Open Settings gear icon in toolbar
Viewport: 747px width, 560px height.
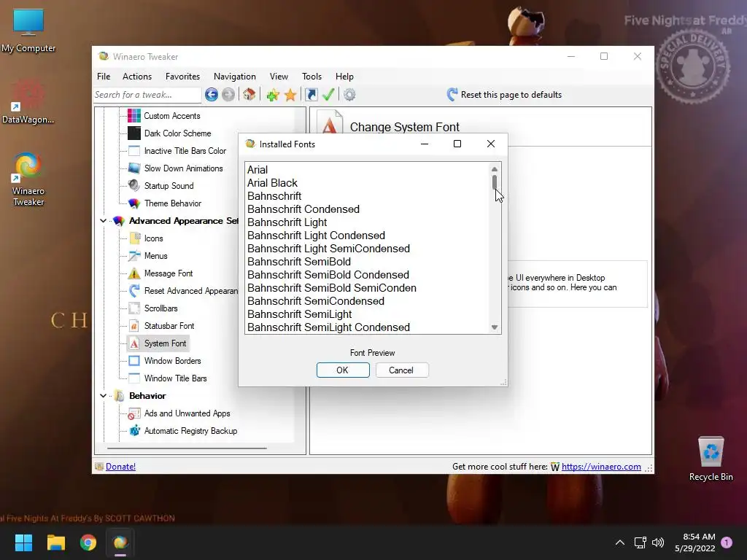(349, 95)
